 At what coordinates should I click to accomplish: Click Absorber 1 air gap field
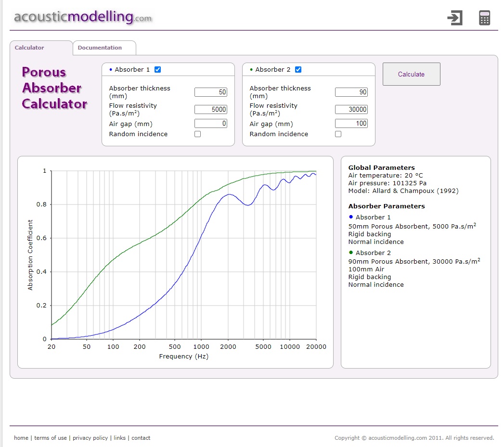click(x=211, y=124)
